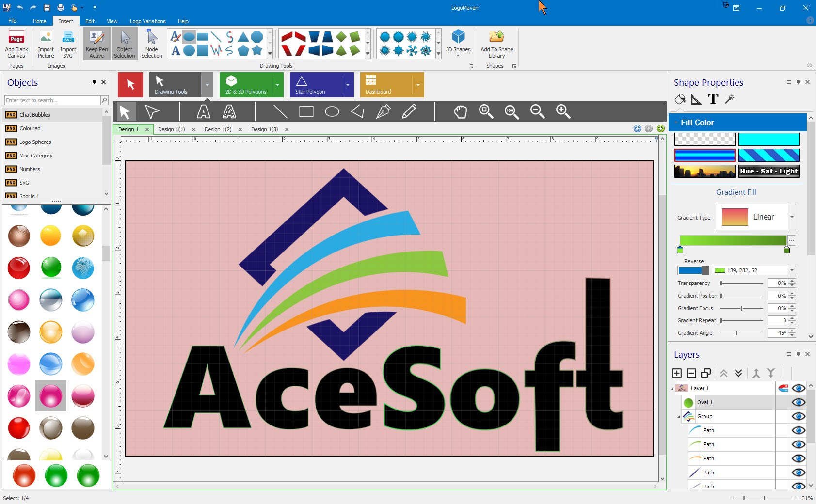Pick the Pencil freehand drawing tool
The width and height of the screenshot is (816, 504).
409,112
